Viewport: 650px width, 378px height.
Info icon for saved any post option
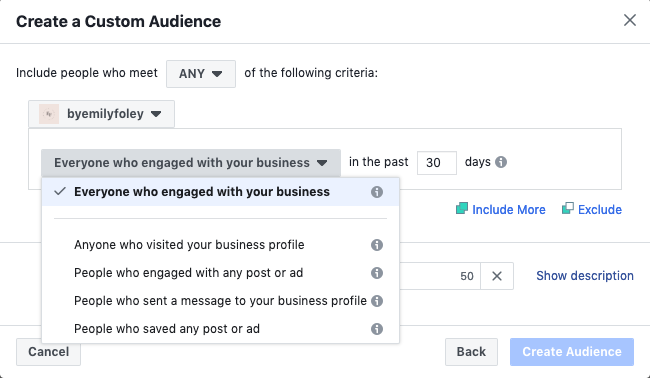pos(377,329)
